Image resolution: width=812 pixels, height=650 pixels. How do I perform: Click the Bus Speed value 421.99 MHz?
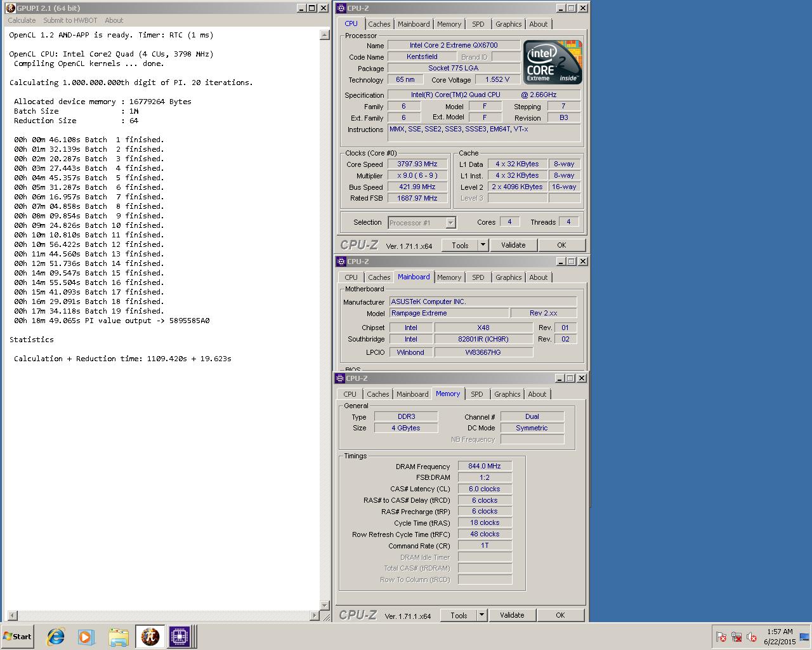click(417, 187)
